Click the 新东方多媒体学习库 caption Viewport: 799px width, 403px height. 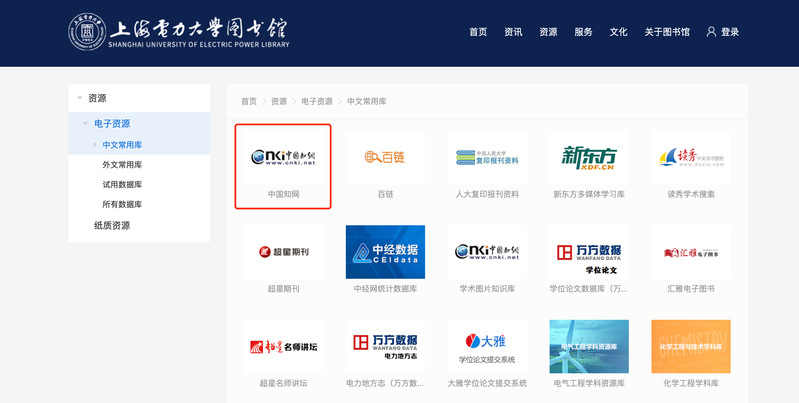click(589, 194)
